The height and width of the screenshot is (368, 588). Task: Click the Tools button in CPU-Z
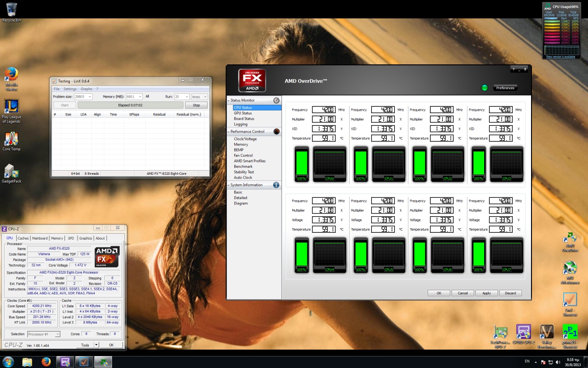tap(85, 345)
